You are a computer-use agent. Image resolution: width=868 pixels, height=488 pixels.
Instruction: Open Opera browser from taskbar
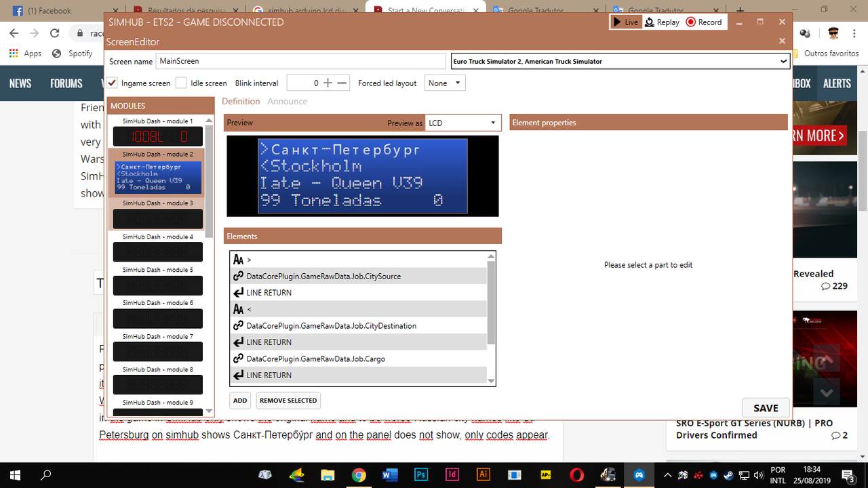577,474
